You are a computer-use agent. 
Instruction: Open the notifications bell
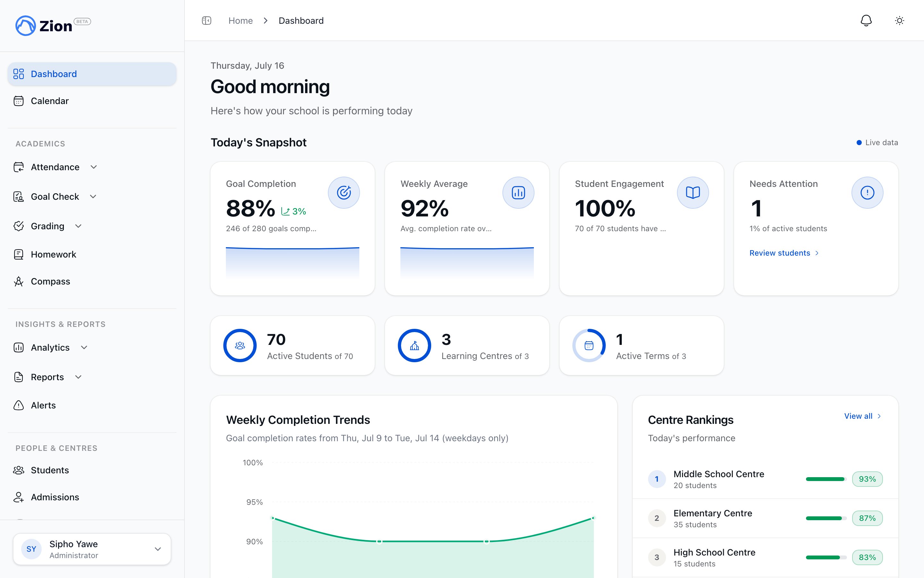[x=866, y=21]
